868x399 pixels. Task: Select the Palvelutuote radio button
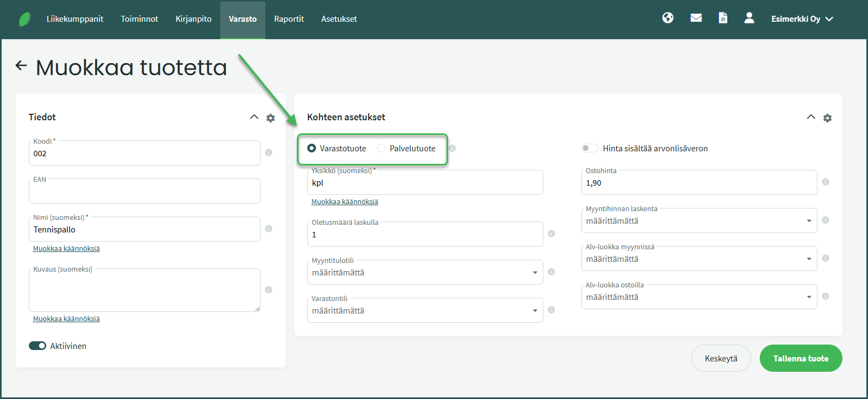pyautogui.click(x=381, y=149)
